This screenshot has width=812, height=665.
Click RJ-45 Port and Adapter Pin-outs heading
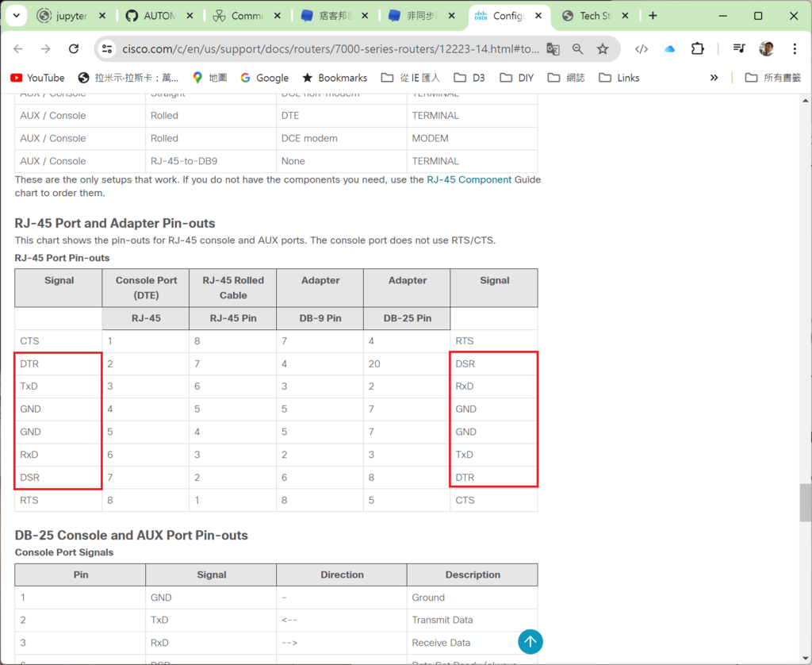(115, 224)
